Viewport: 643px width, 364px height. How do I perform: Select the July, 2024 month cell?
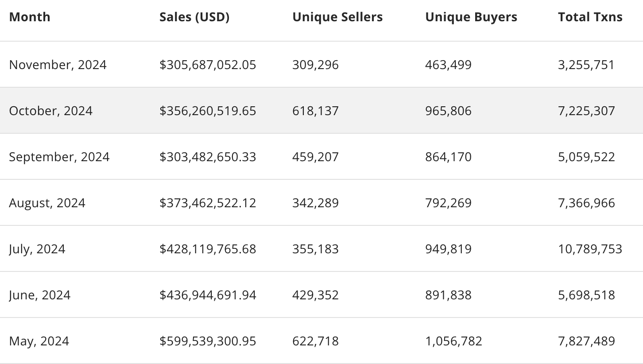[37, 249]
